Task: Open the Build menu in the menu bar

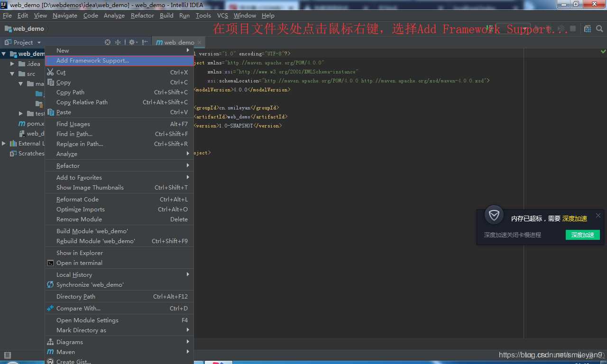Action: coord(166,15)
